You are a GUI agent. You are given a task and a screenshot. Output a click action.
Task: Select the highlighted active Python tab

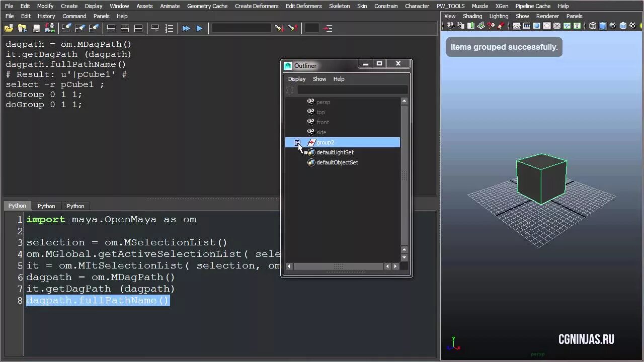pyautogui.click(x=17, y=206)
